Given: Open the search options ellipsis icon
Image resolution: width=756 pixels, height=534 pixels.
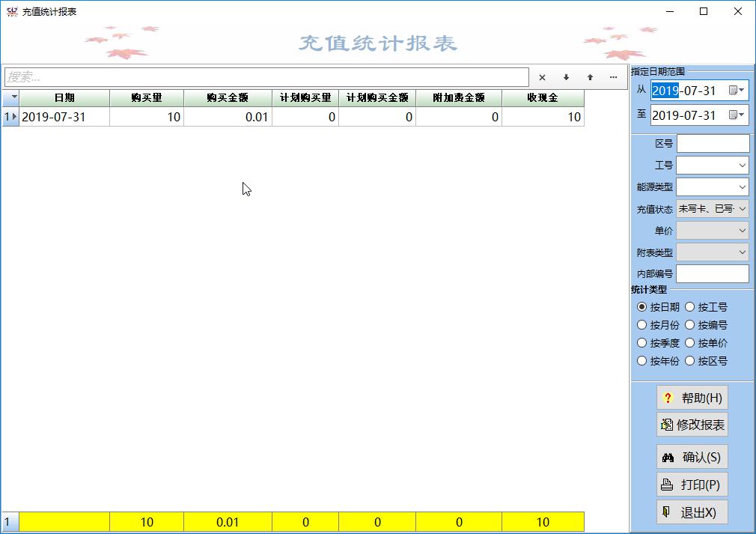Looking at the screenshot, I should [x=613, y=77].
